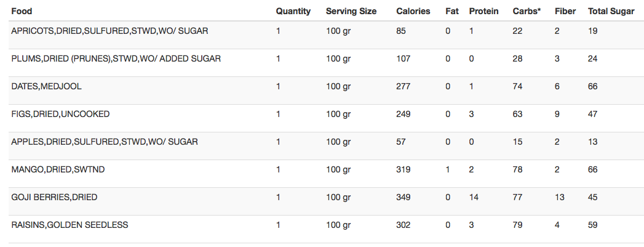Select the Fiber column header
Screen dimensions: 644x247
[565, 12]
